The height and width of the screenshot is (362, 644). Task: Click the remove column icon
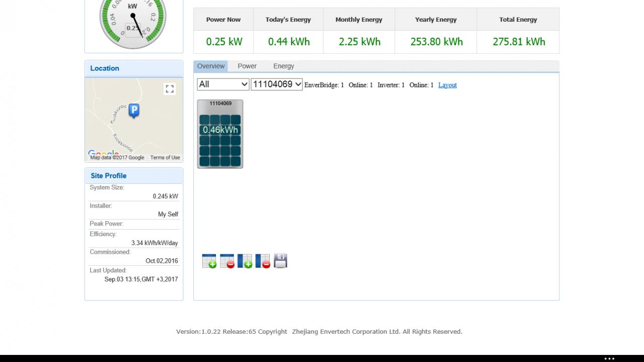coord(263,261)
